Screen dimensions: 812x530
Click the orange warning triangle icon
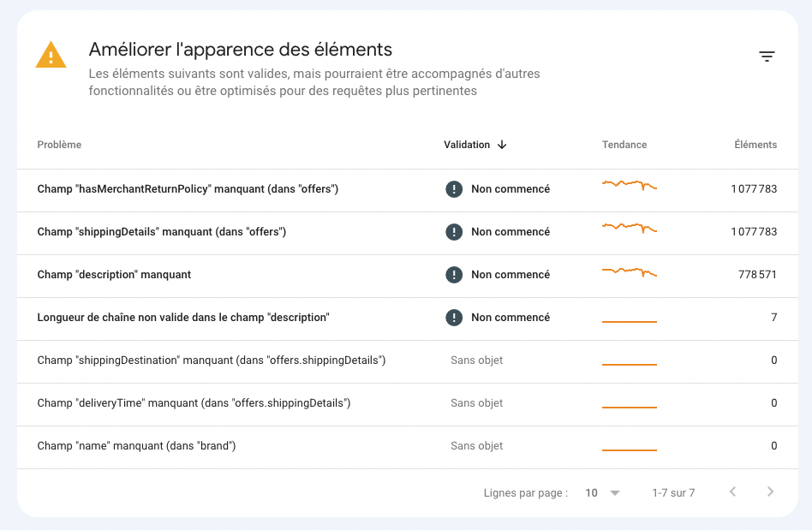51,56
